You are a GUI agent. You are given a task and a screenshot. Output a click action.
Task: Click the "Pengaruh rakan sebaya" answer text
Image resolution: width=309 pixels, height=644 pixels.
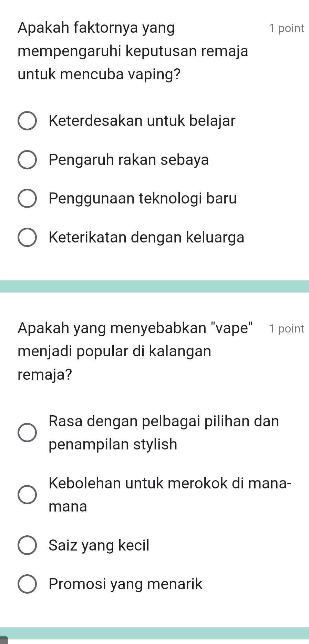click(x=129, y=160)
